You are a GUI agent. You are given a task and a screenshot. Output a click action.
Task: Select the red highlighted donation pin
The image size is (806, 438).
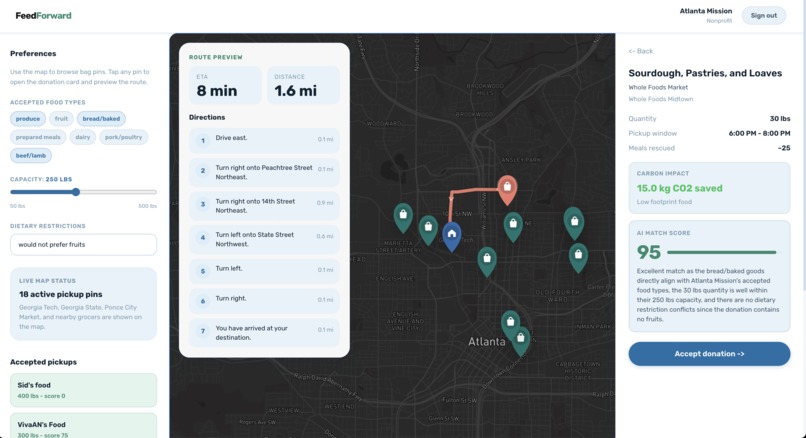pos(507,189)
